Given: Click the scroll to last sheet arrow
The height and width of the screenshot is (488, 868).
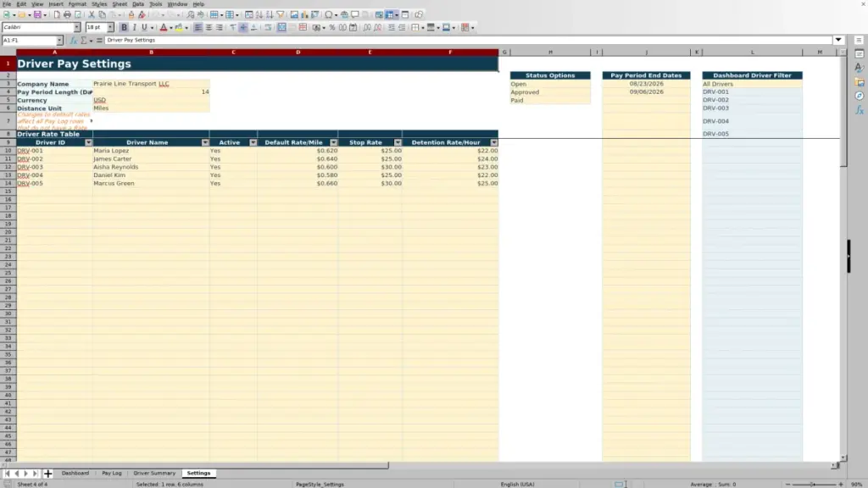Looking at the screenshot, I should (x=35, y=474).
